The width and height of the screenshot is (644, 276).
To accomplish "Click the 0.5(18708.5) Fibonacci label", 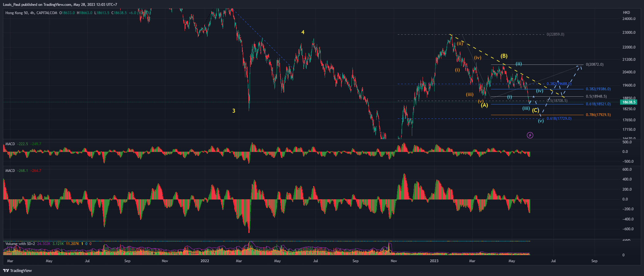I will pos(557,101).
